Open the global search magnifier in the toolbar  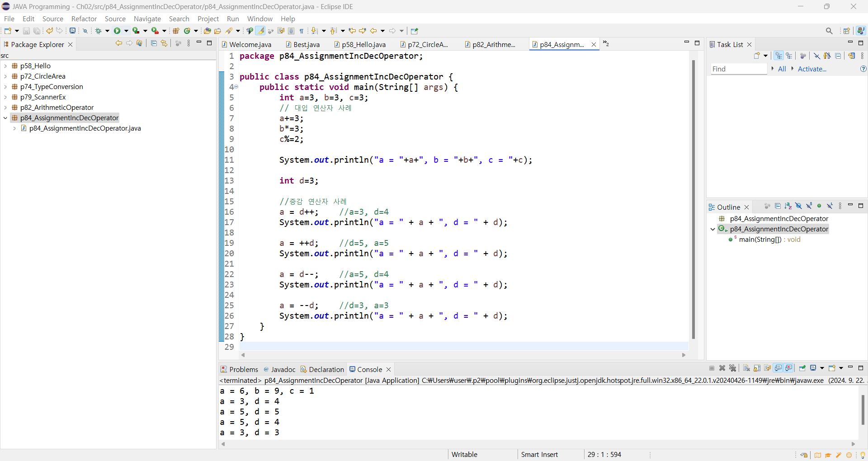[829, 31]
